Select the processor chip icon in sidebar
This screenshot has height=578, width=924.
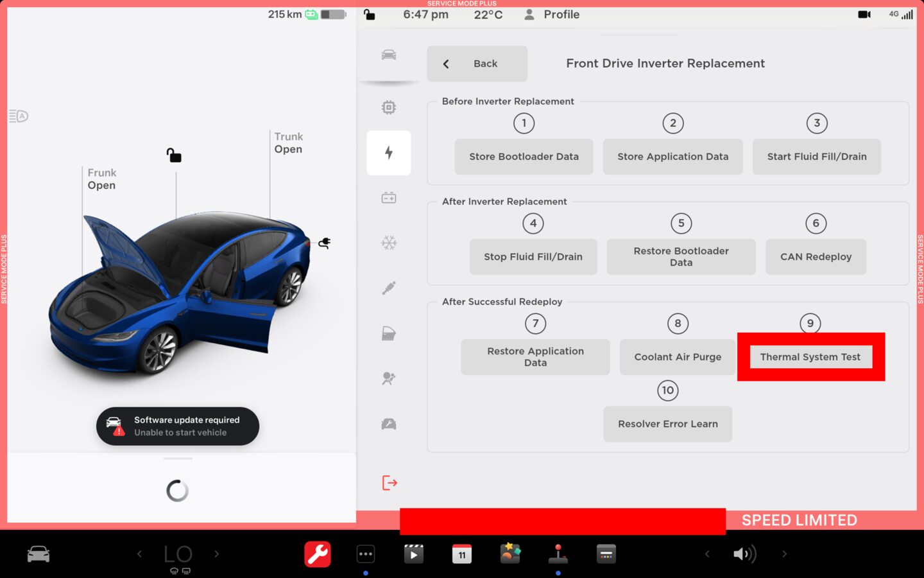389,107
